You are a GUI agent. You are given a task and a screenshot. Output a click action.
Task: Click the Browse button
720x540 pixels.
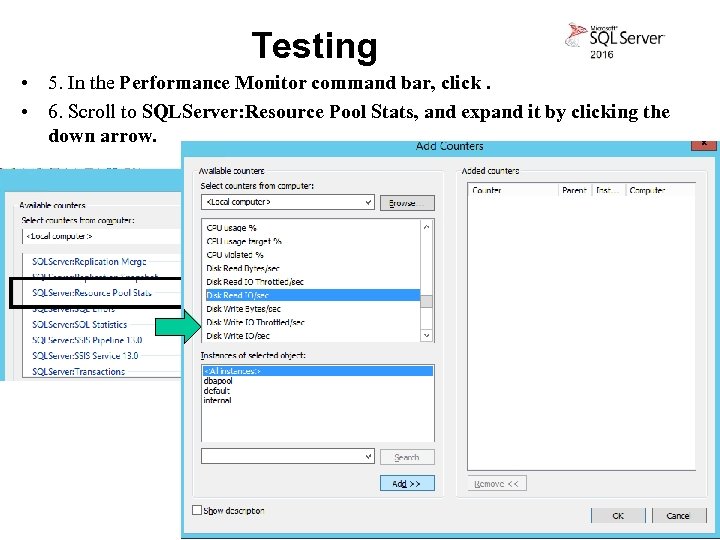click(407, 203)
